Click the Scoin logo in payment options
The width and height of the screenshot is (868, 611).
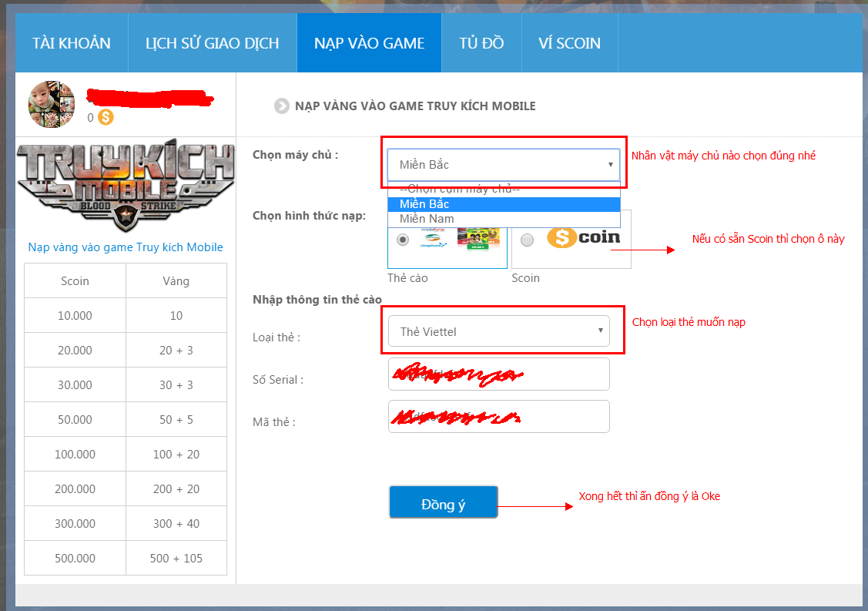(x=584, y=237)
